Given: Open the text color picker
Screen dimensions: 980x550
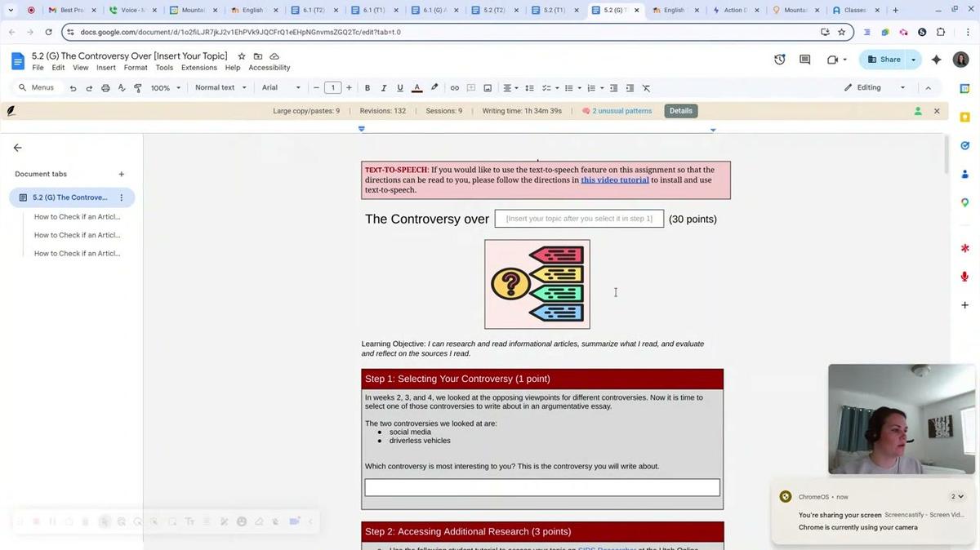Looking at the screenshot, I should 416,87.
